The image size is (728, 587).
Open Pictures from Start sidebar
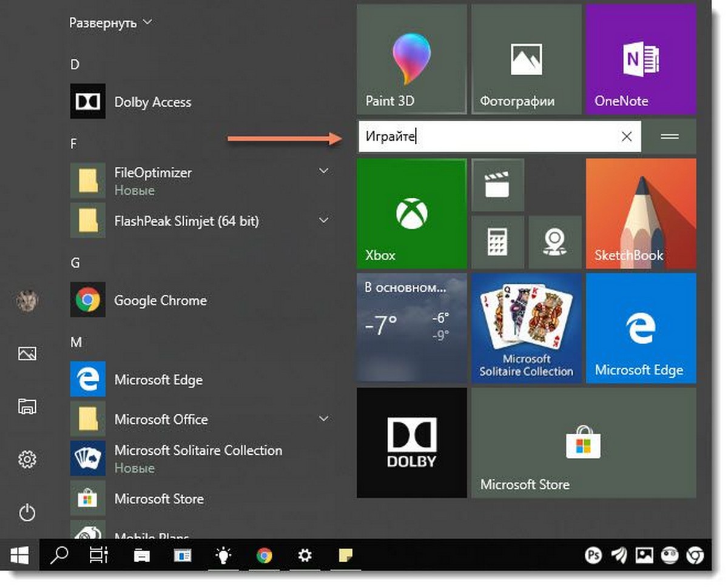point(27,354)
